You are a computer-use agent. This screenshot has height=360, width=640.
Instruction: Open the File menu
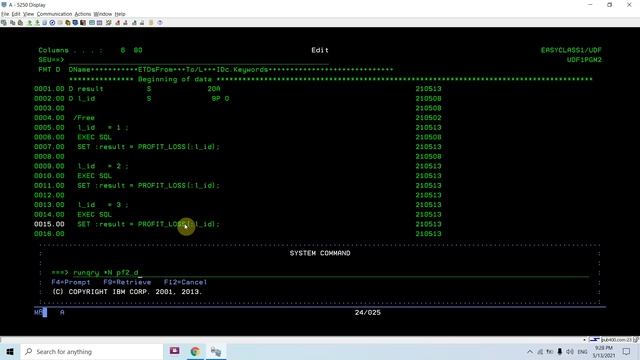[5, 14]
